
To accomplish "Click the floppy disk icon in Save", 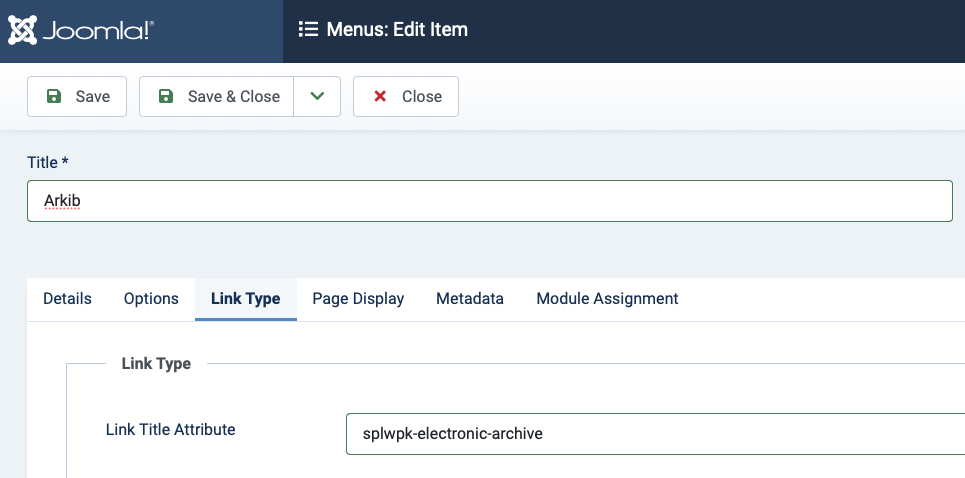I will click(x=54, y=97).
